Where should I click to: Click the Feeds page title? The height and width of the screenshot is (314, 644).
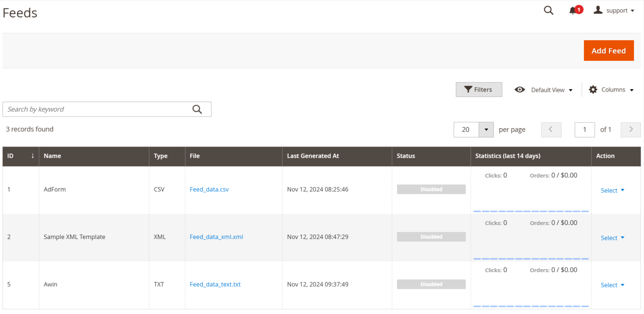click(20, 13)
